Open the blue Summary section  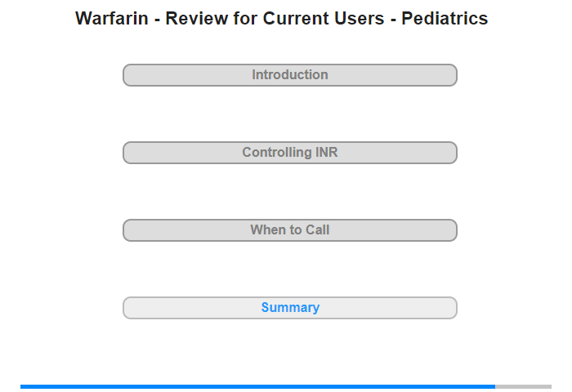pyautogui.click(x=289, y=308)
